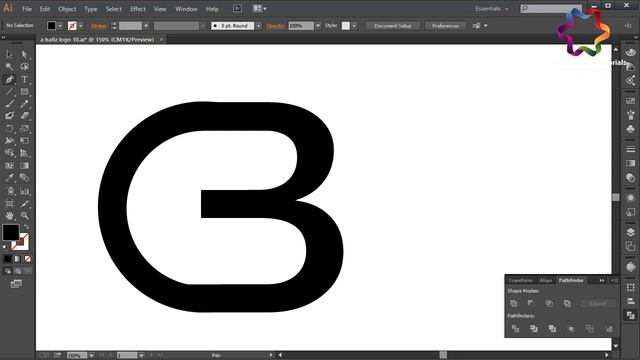Select the Paintbrush tool

(x=9, y=104)
